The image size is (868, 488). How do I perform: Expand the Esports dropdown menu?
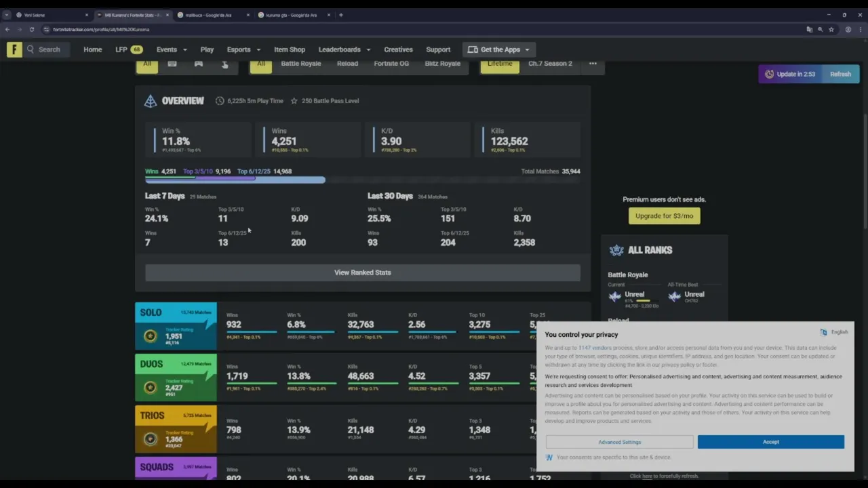(243, 49)
